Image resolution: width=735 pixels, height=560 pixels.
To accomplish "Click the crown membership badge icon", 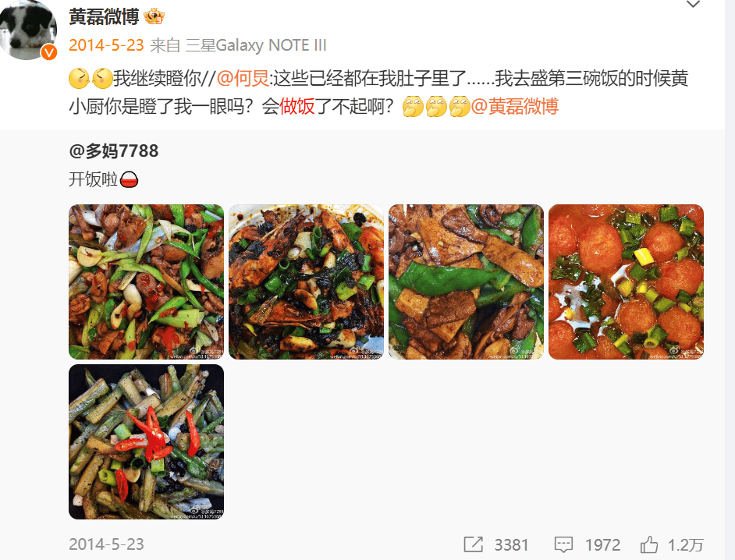I will point(154,17).
